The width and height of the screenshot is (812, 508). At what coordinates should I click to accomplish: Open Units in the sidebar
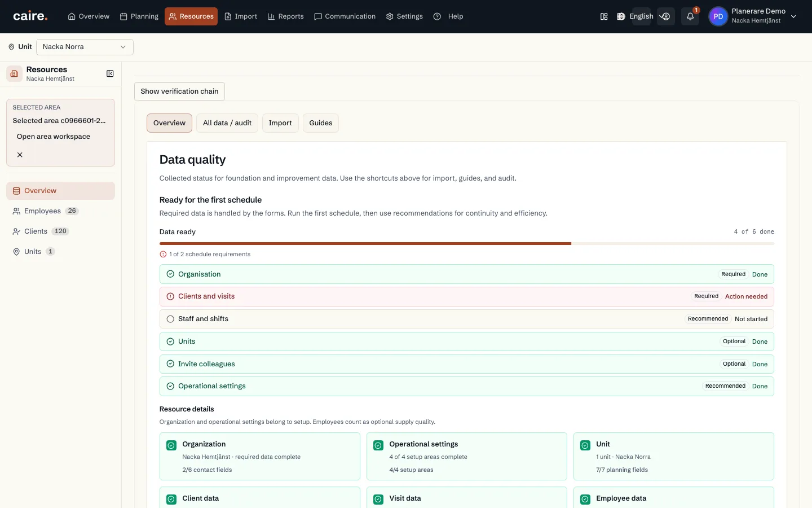(60, 252)
